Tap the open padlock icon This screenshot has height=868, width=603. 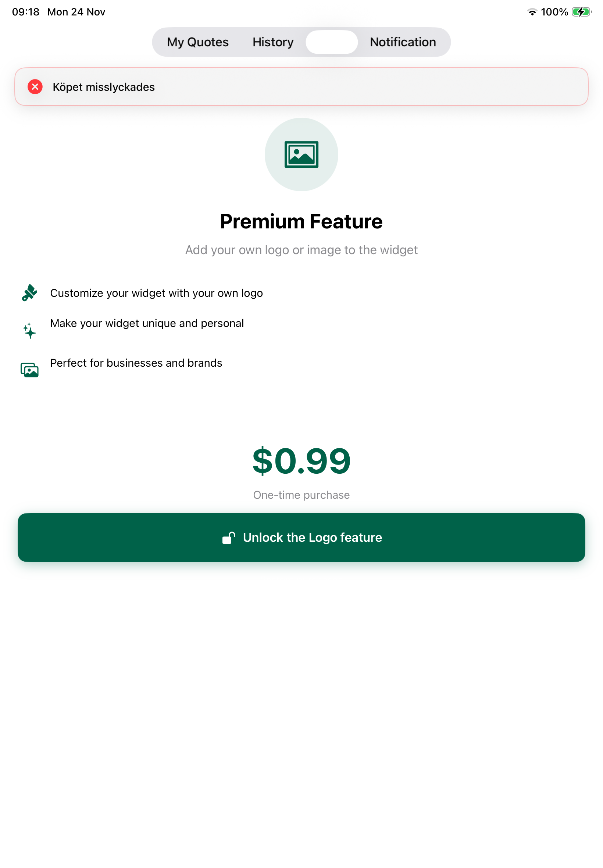coord(229,537)
